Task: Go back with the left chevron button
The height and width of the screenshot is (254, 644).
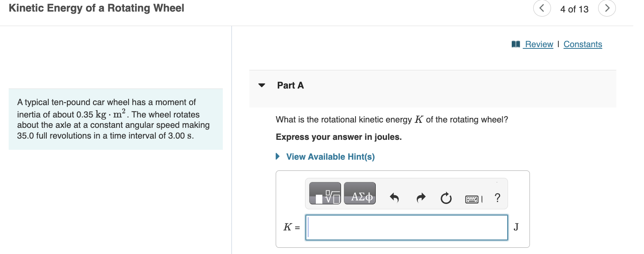Action: pos(542,8)
